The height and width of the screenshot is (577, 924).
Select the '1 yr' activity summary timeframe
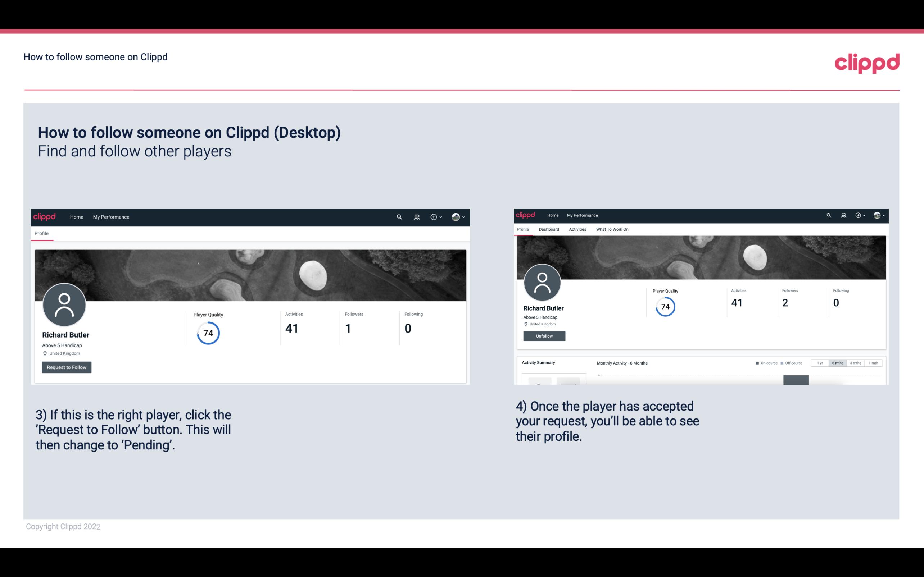tap(820, 363)
